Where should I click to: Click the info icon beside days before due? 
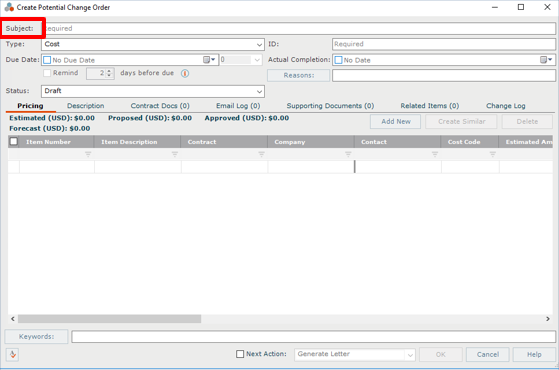185,73
